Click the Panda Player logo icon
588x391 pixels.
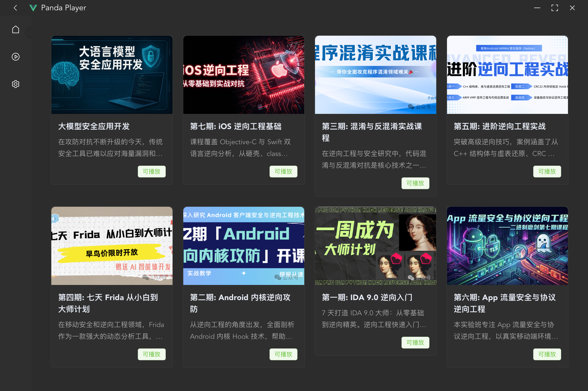point(33,8)
